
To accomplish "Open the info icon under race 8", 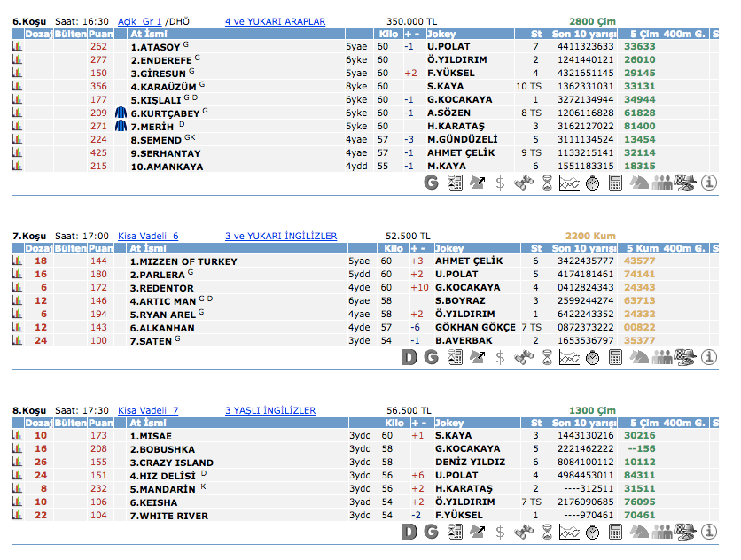I will (x=708, y=532).
